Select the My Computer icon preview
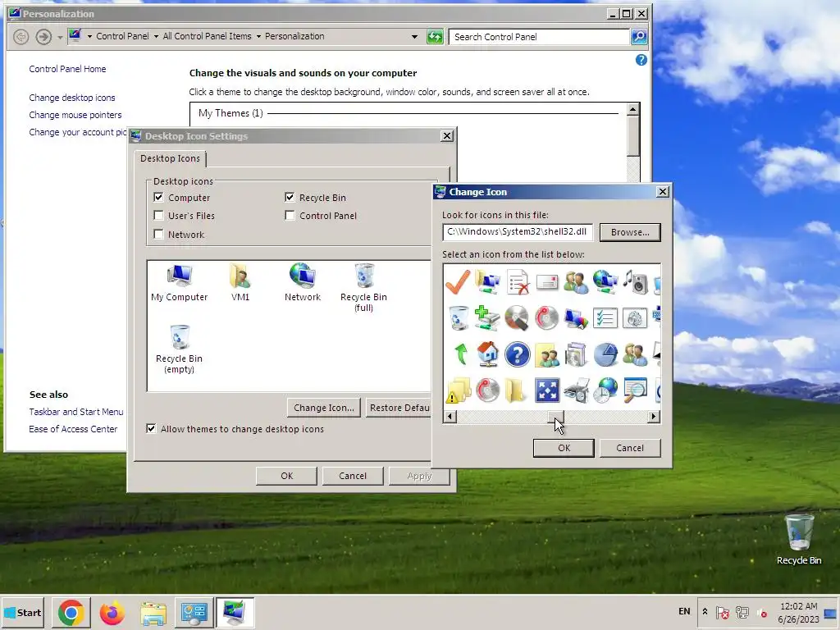 click(x=180, y=283)
